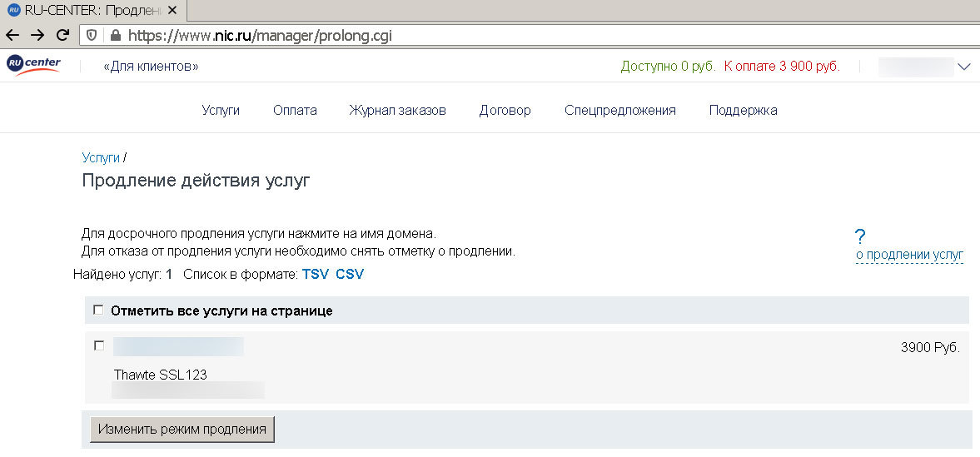Download the list as TSV
This screenshot has width=980, height=457.
tap(316, 274)
